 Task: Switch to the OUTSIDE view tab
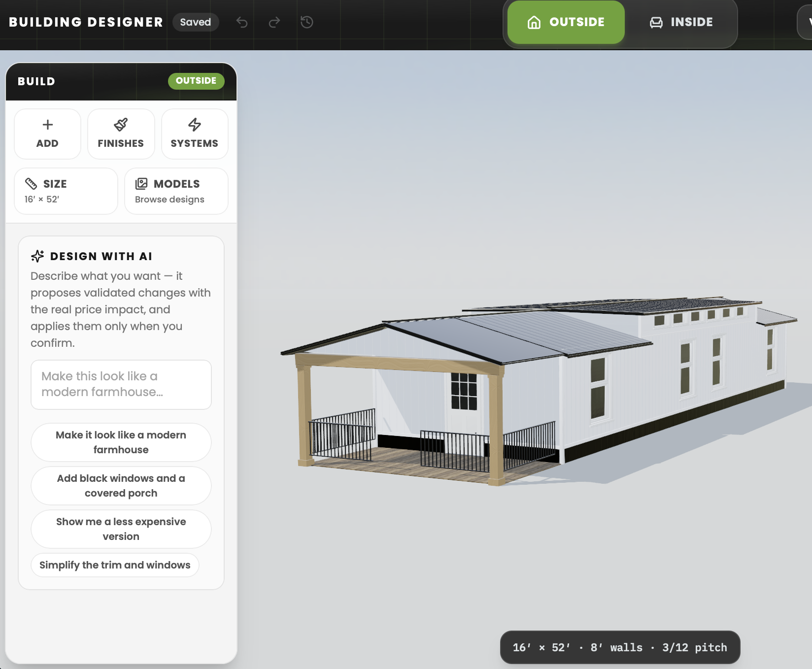point(566,22)
